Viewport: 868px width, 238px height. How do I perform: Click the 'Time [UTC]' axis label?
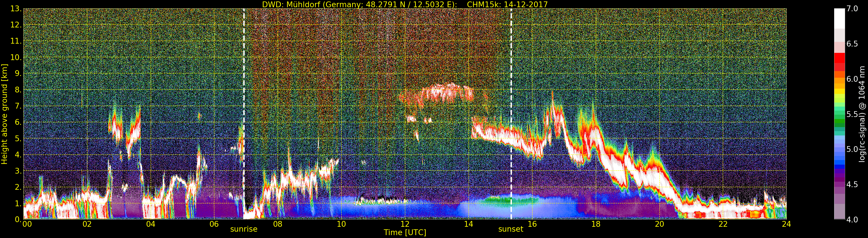[x=405, y=233]
